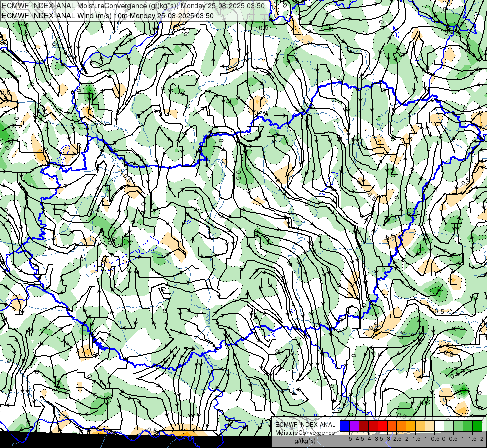This screenshot has height=448, width=487.
Task: Click the blue legend color swatch
Action: click(x=345, y=426)
